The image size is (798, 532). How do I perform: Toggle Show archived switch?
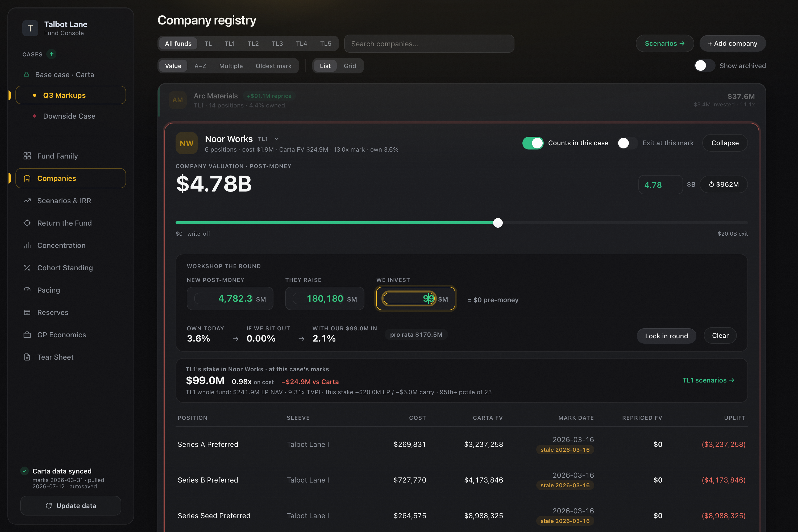coord(705,65)
